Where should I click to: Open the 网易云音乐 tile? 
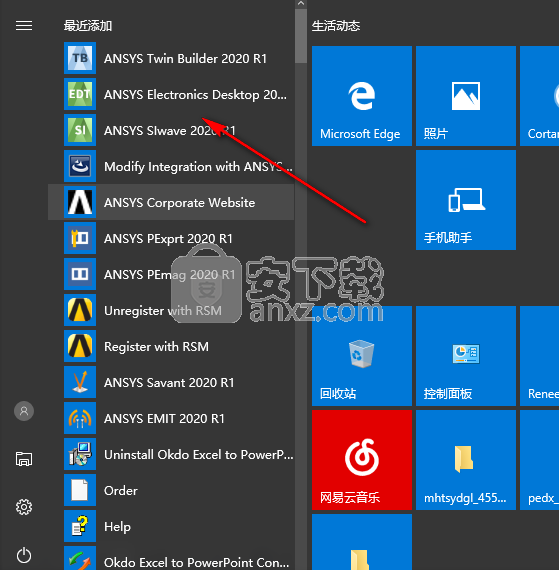(362, 460)
